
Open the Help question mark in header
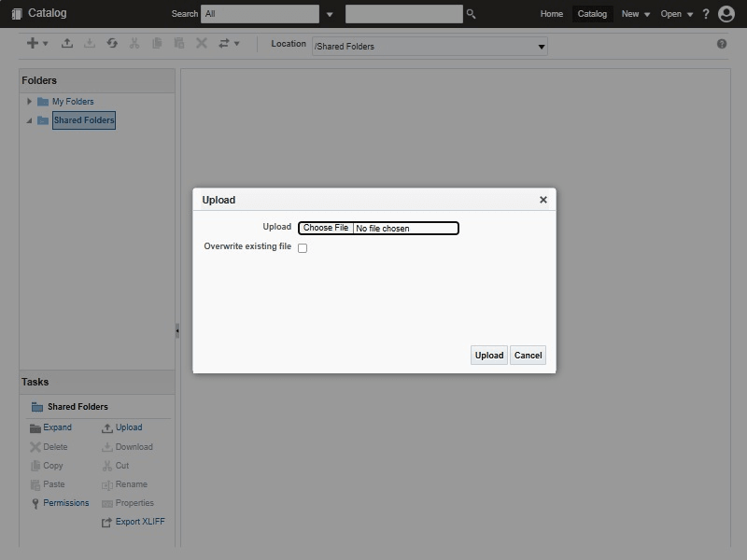(706, 14)
